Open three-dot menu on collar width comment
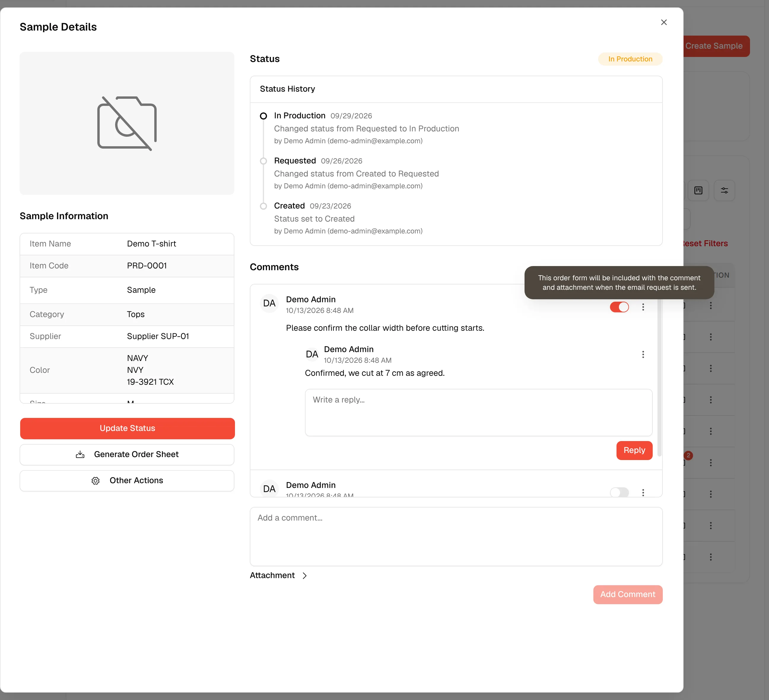769x700 pixels. (x=643, y=307)
